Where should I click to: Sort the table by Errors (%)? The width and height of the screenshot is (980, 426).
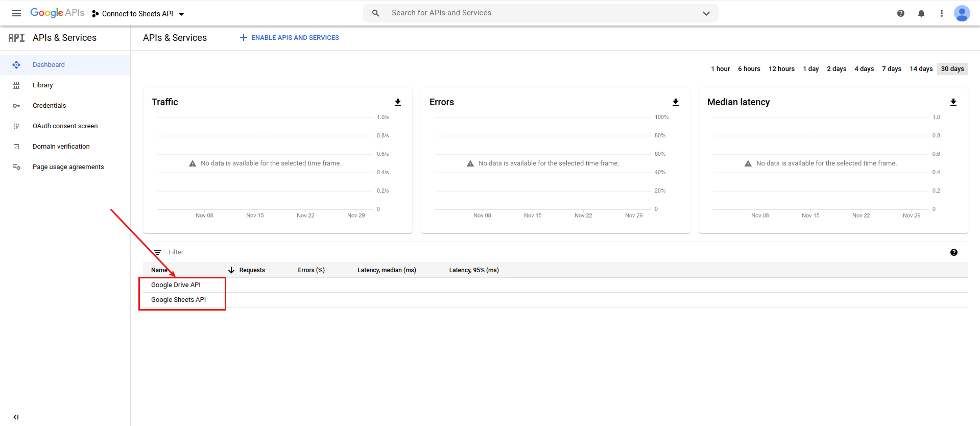pos(312,270)
